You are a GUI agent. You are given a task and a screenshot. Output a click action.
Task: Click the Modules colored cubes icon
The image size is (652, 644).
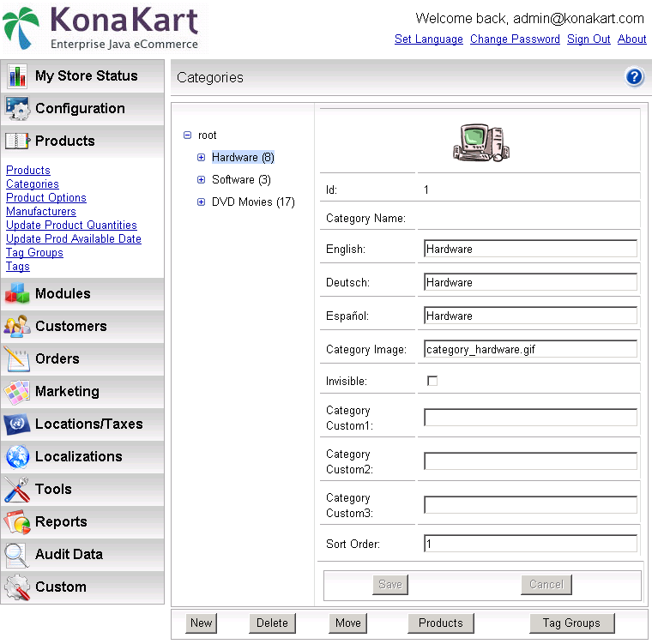pyautogui.click(x=17, y=293)
